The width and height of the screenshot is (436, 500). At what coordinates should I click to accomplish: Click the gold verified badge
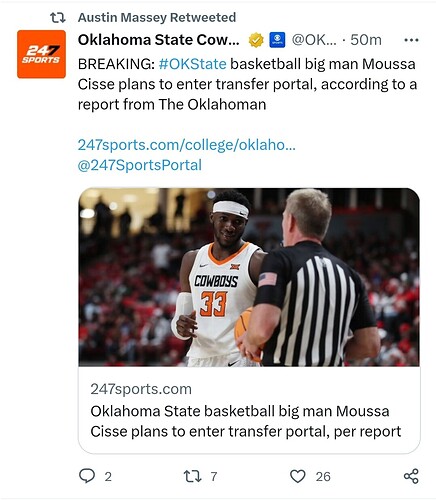pos(256,40)
